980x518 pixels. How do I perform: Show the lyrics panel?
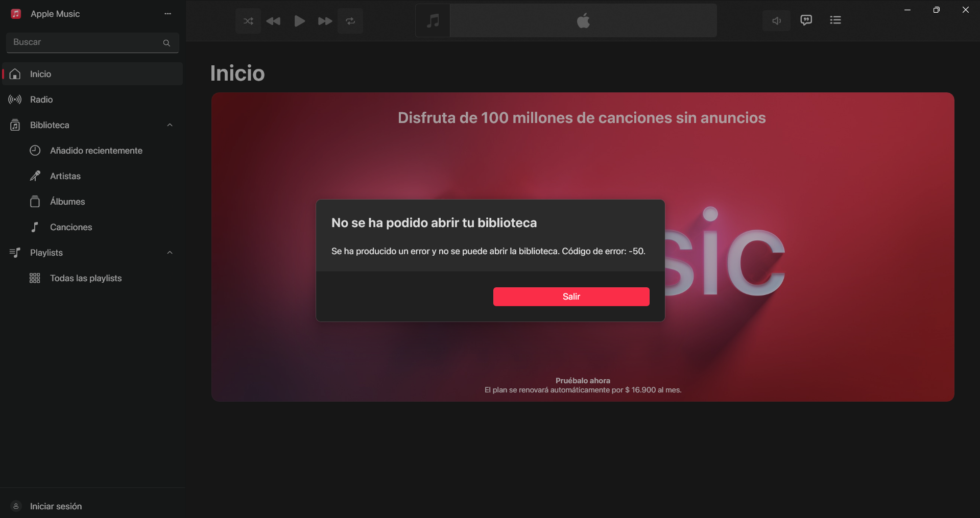coord(806,20)
